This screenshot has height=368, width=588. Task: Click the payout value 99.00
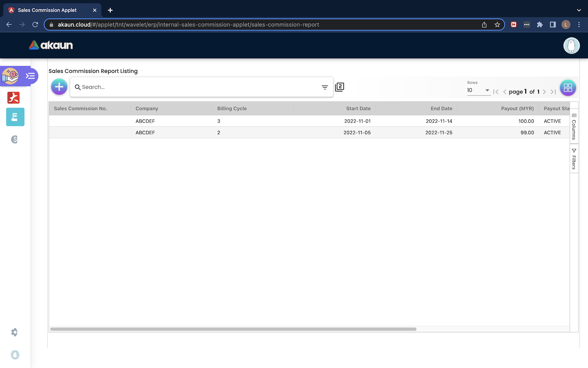(527, 132)
